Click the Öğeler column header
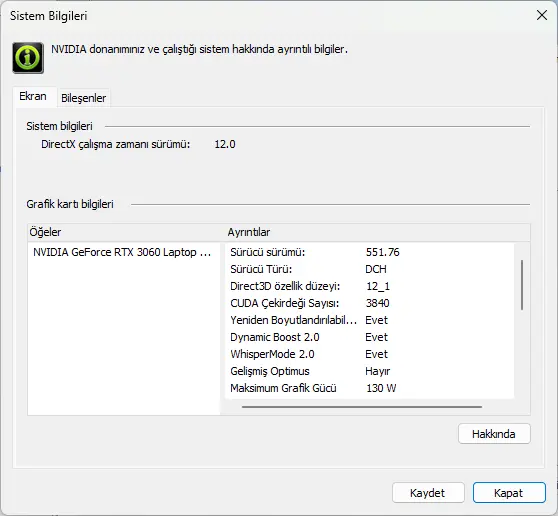 45,232
